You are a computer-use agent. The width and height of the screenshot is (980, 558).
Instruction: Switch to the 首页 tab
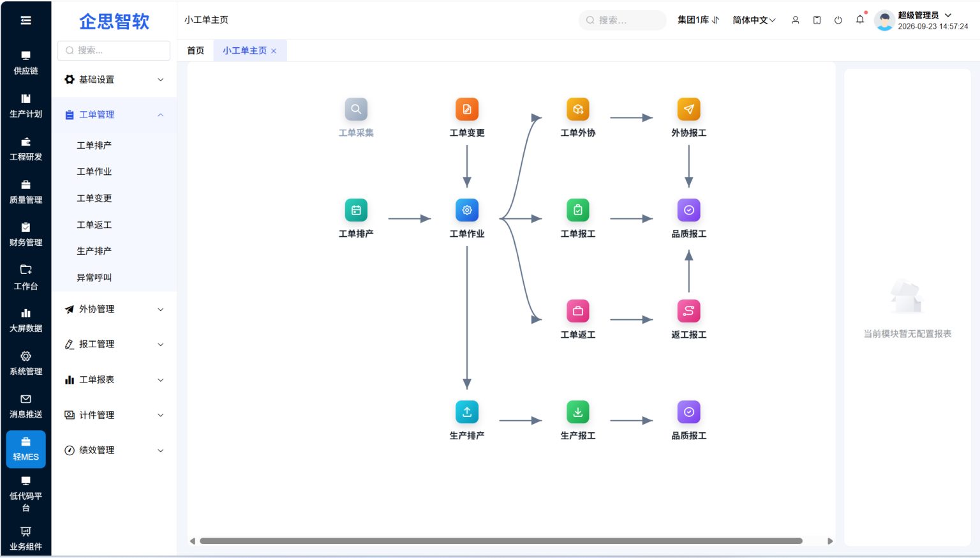click(196, 50)
